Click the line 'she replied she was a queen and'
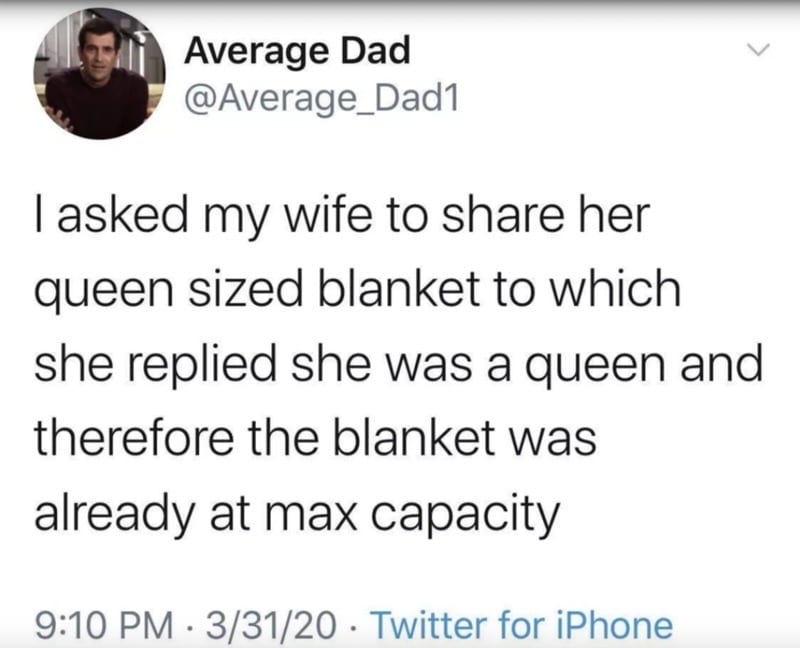The height and width of the screenshot is (648, 800). 399,364
